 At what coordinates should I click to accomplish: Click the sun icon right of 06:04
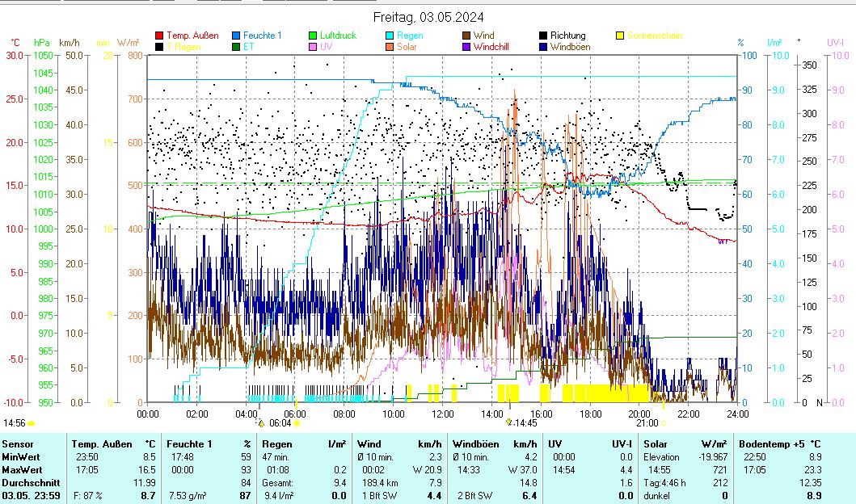tap(297, 422)
